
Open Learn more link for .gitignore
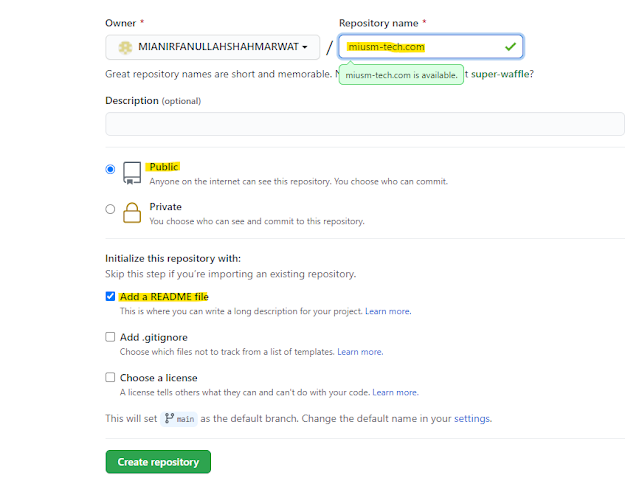click(360, 352)
